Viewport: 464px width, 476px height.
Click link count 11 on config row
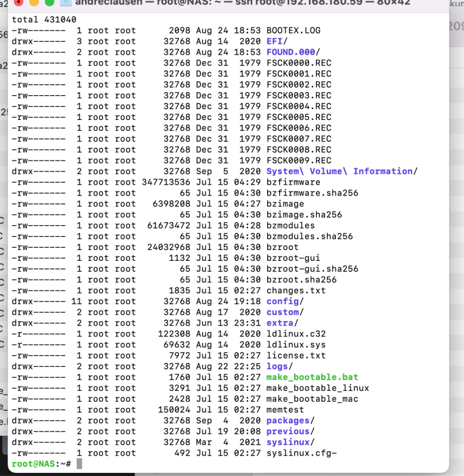[77, 301]
